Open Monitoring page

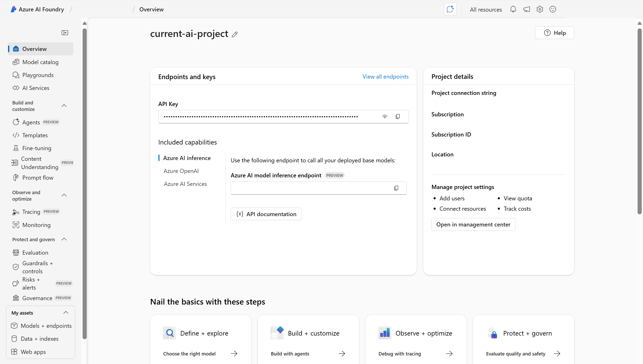pos(41,225)
